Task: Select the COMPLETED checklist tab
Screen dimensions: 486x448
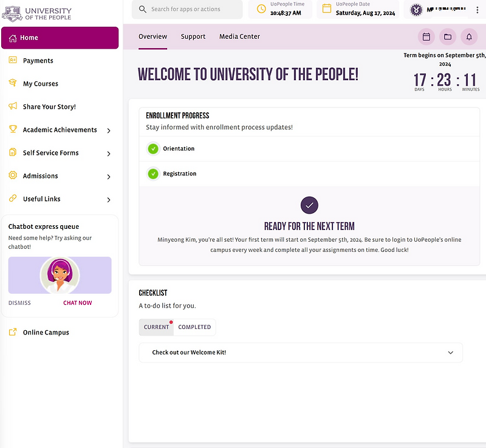Action: tap(194, 327)
